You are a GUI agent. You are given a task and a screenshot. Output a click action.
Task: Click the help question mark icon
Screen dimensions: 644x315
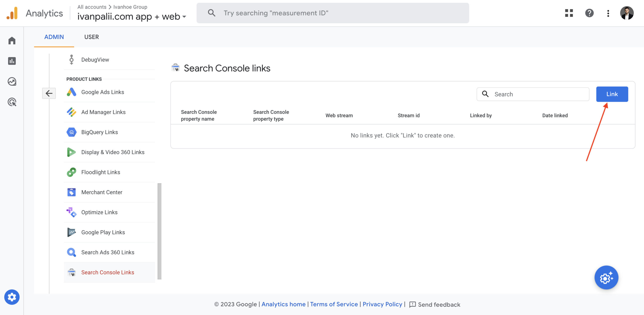[x=589, y=13]
